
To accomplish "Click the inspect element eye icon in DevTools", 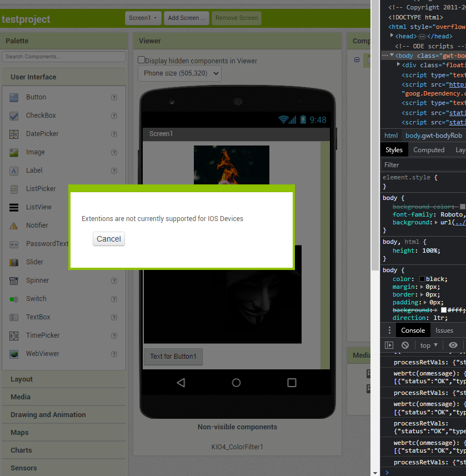I will (x=453, y=345).
